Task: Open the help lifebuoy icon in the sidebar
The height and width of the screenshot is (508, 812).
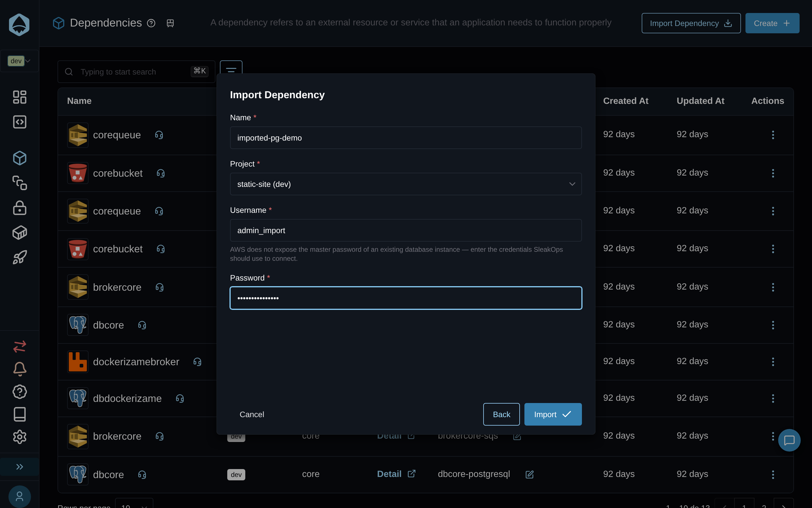Action: tap(19, 392)
